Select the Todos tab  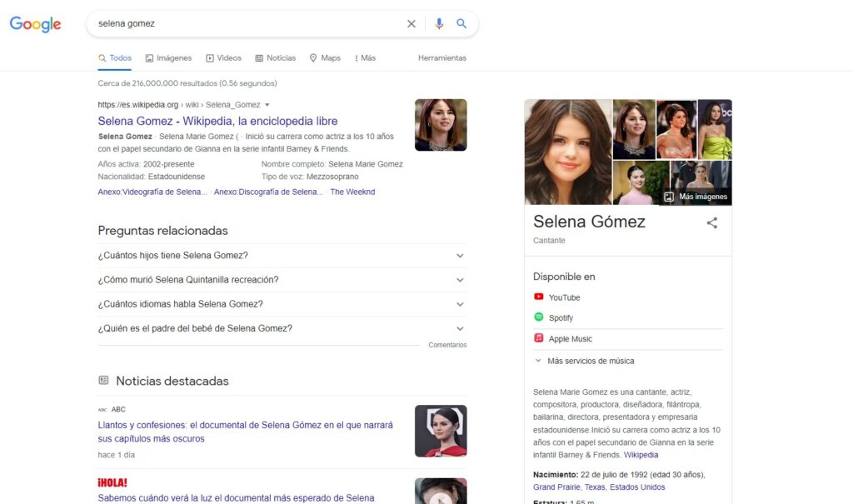[x=115, y=57]
